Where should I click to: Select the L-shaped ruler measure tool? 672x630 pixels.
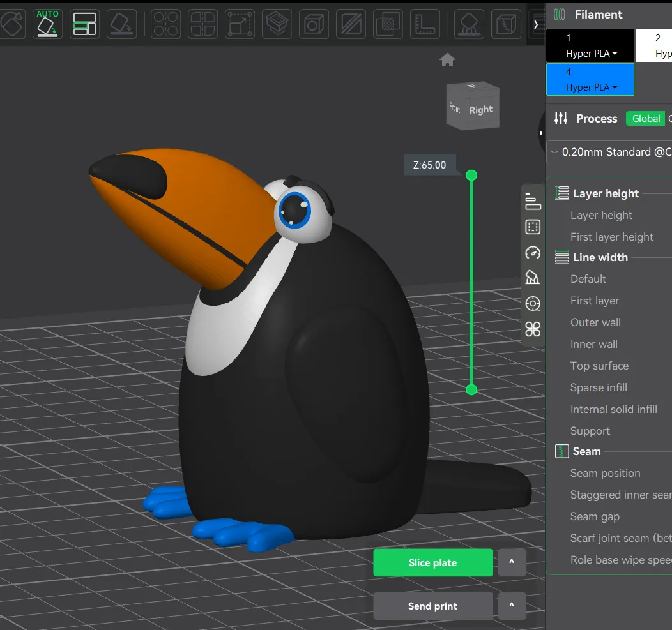[425, 24]
